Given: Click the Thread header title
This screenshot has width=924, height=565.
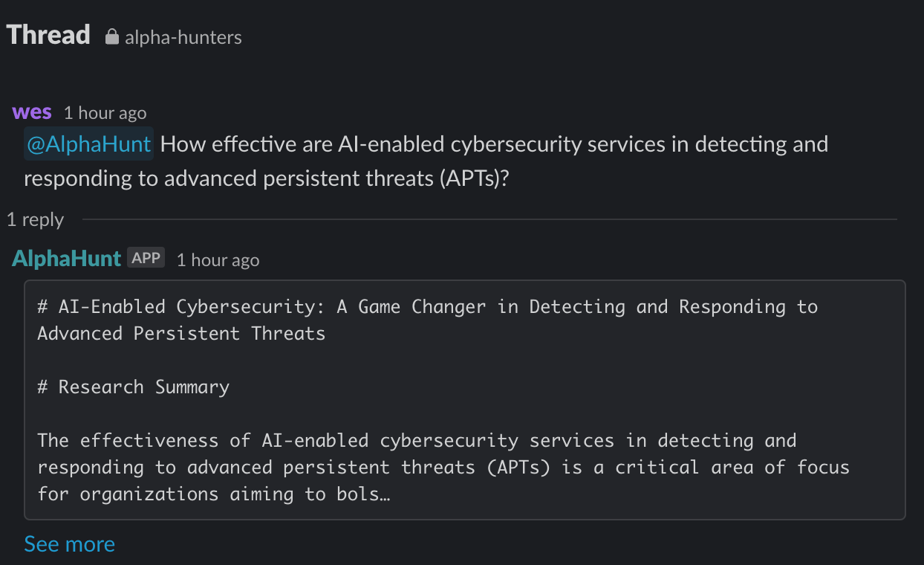Looking at the screenshot, I should point(48,35).
